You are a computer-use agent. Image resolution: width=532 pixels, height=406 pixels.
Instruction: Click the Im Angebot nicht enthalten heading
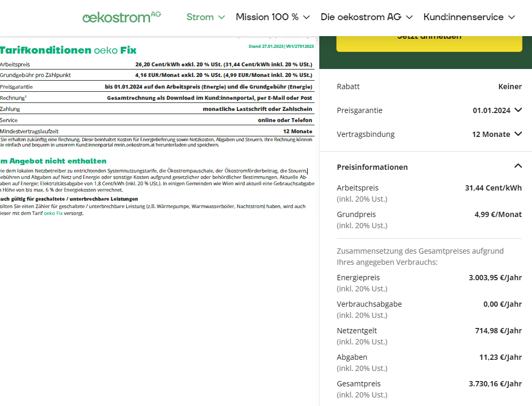pos(53,161)
